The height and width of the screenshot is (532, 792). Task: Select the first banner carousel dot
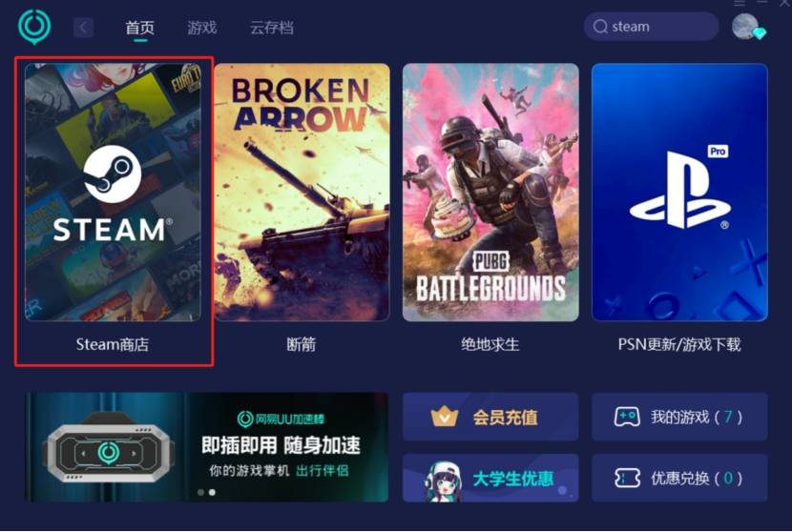pyautogui.click(x=201, y=492)
